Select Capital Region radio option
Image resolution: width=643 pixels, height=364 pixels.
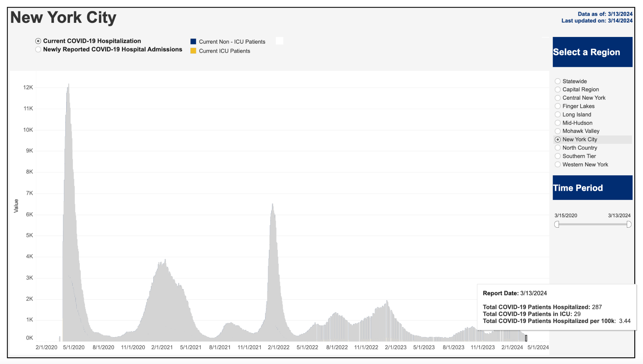coord(558,90)
